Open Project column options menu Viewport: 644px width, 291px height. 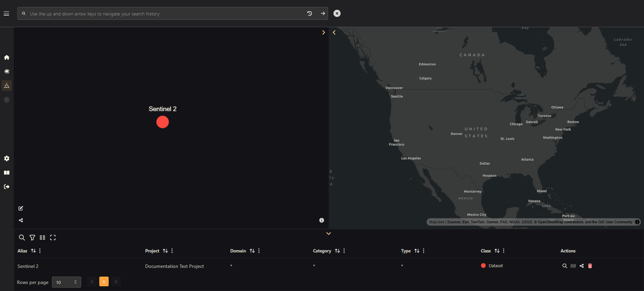172,251
